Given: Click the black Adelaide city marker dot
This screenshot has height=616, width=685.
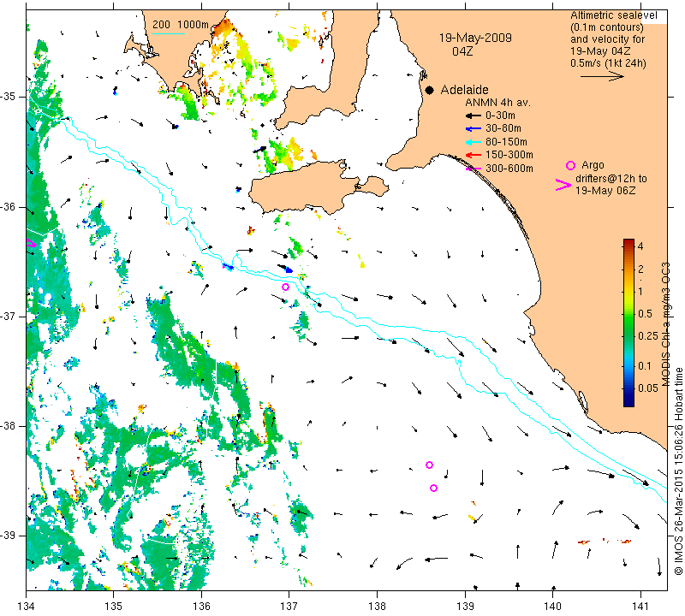Looking at the screenshot, I should point(430,90).
